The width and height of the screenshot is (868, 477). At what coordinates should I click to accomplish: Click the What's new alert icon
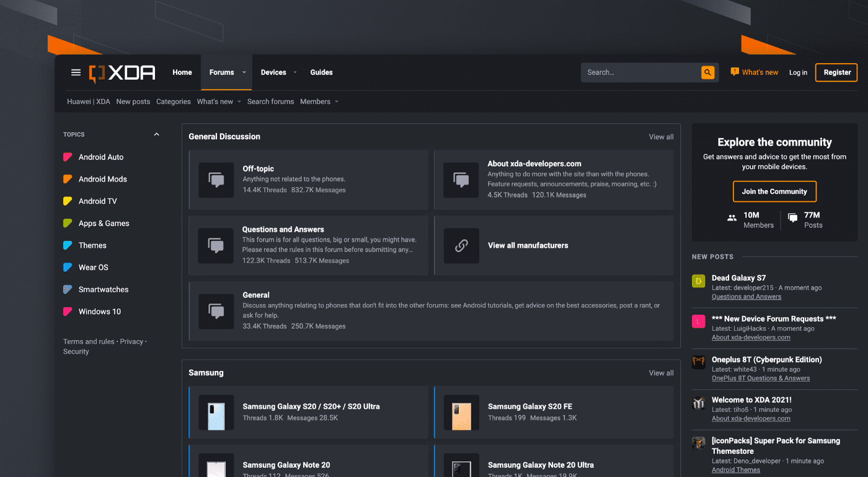click(735, 72)
